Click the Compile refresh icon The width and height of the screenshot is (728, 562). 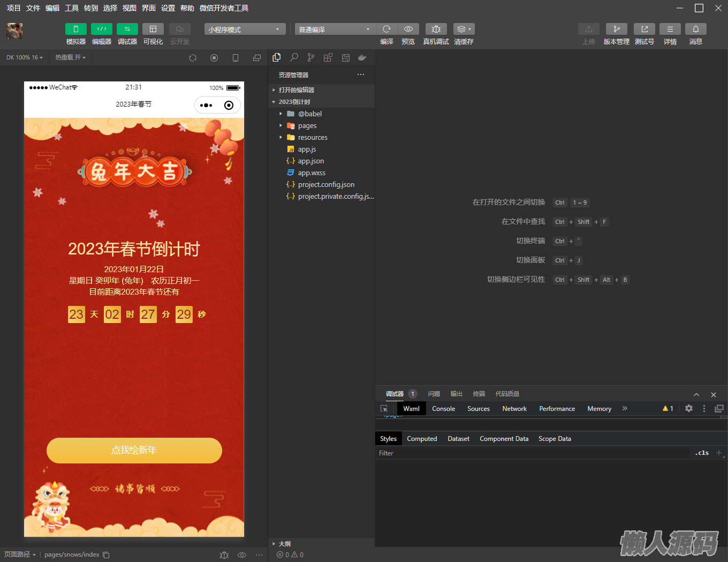coord(386,29)
